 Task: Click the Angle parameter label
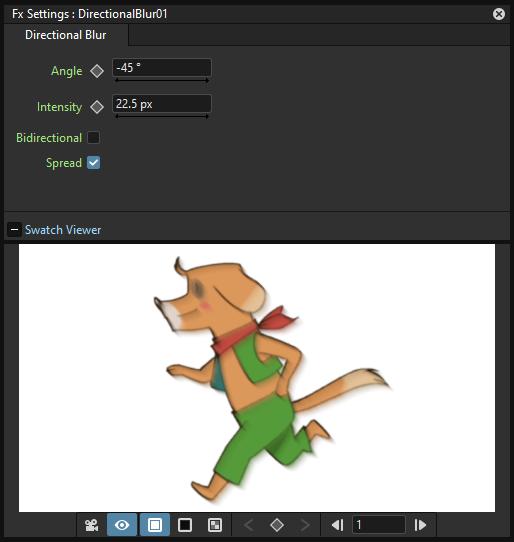[x=67, y=71]
